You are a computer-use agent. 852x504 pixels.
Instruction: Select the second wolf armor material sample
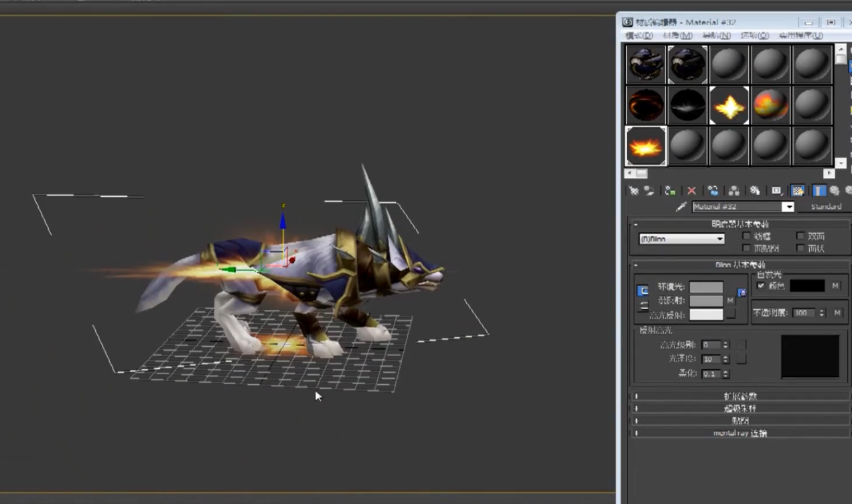687,64
